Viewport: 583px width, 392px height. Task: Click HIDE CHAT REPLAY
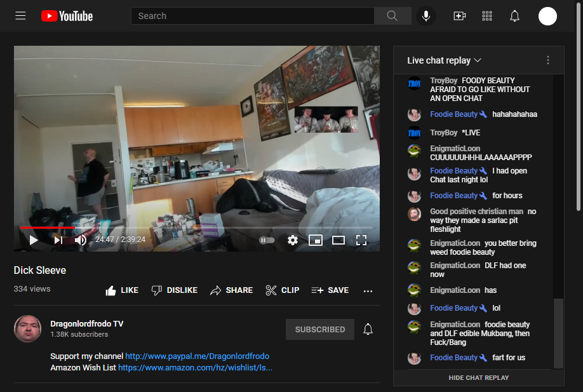click(x=478, y=378)
